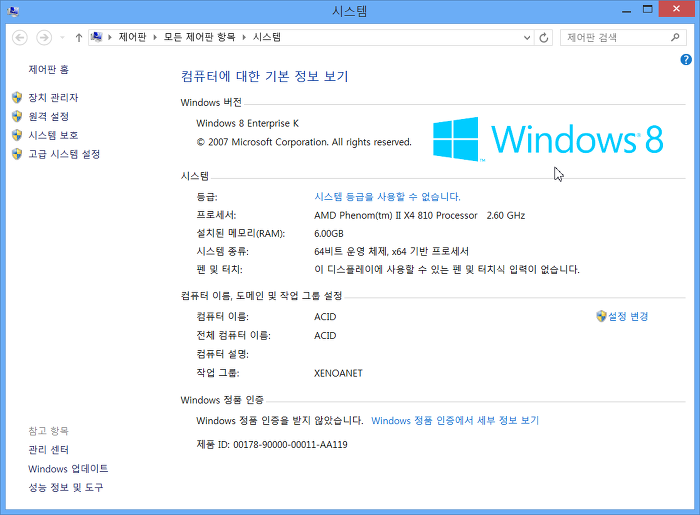Image resolution: width=700 pixels, height=515 pixels.
Task: Click 설정 변경 link
Action: (628, 316)
